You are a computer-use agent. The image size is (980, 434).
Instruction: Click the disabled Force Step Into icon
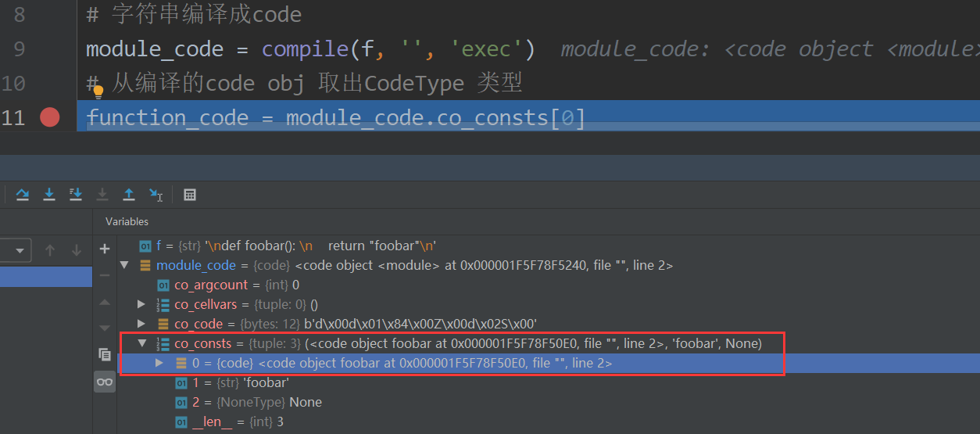[x=102, y=195]
